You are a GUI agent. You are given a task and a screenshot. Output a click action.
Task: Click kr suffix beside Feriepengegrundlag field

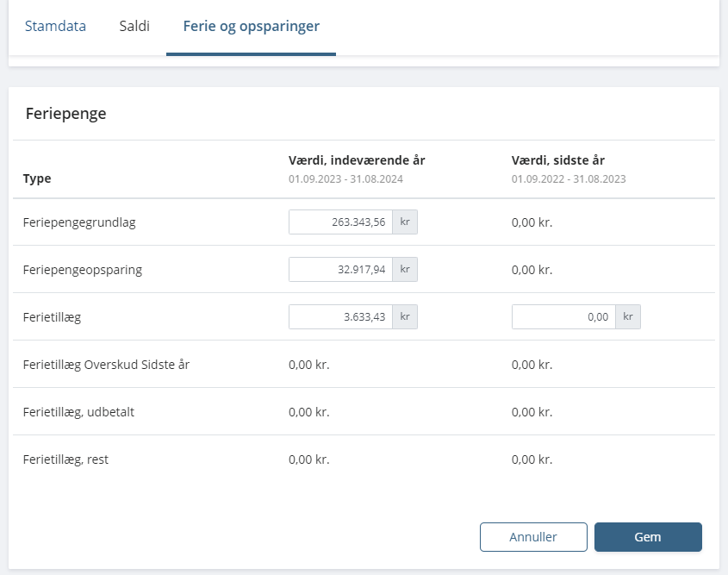pos(405,222)
